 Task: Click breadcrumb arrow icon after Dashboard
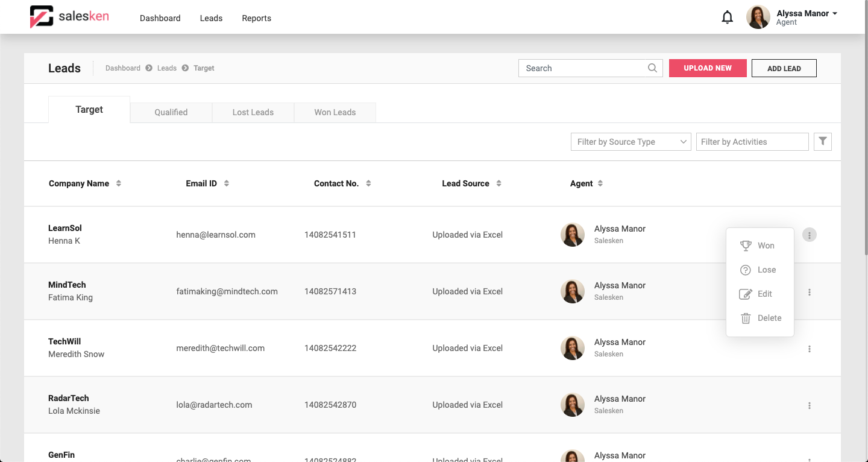point(148,68)
